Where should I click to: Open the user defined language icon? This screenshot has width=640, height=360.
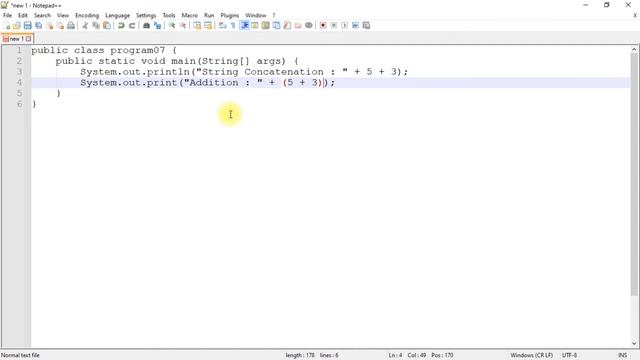[x=255, y=26]
